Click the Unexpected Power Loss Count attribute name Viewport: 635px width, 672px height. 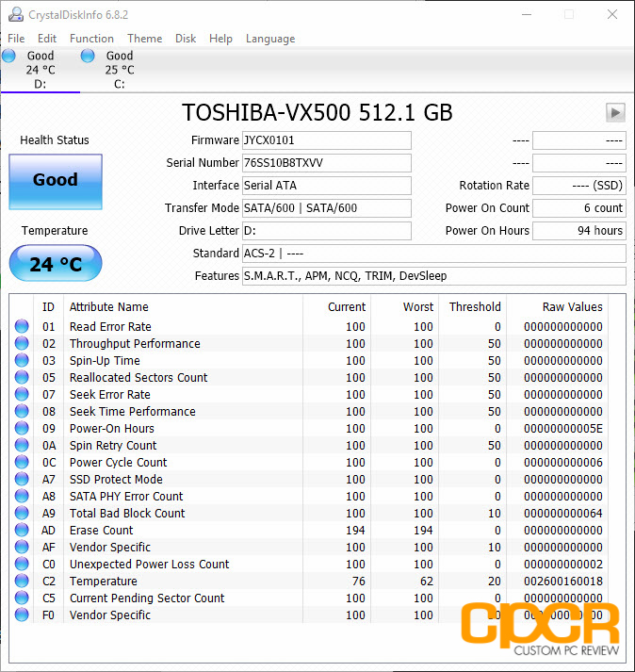149,564
